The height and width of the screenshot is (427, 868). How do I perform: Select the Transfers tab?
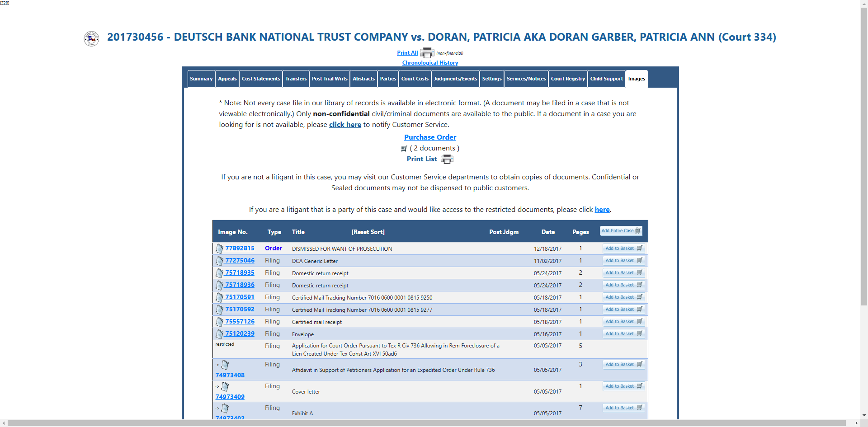(x=296, y=79)
